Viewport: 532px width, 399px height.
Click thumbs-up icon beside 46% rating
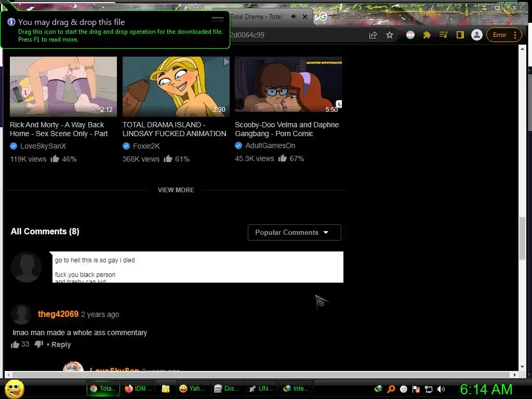click(55, 158)
